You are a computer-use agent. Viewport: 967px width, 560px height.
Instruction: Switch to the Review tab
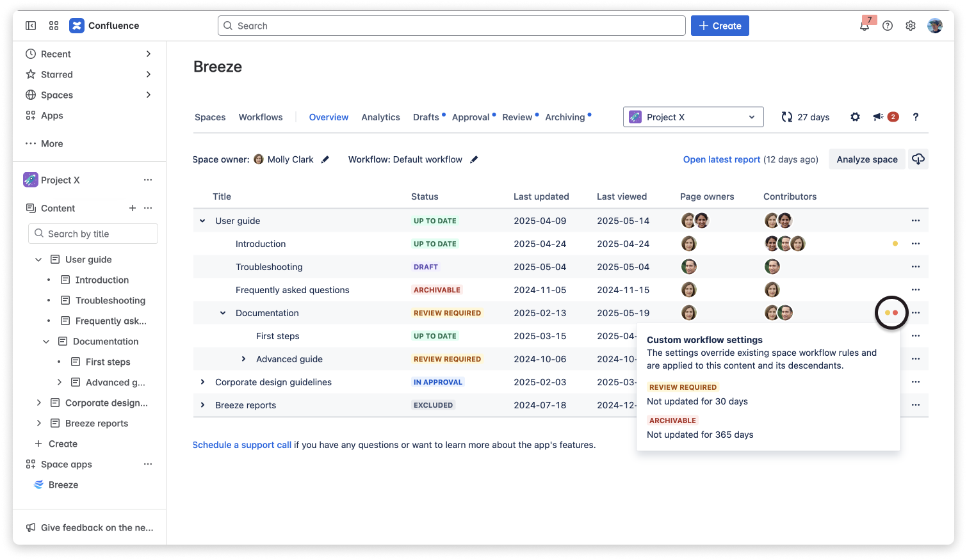[517, 117]
